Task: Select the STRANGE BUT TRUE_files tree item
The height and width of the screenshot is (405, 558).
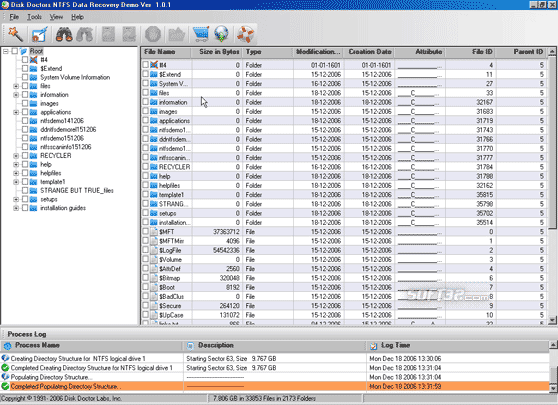Action: point(77,191)
